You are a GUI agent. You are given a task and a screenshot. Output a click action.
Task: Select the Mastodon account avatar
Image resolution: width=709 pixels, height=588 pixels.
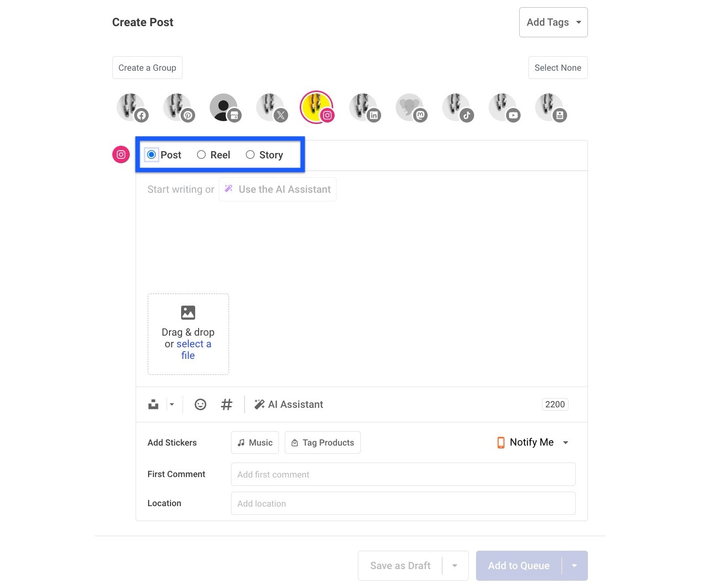tap(410, 107)
